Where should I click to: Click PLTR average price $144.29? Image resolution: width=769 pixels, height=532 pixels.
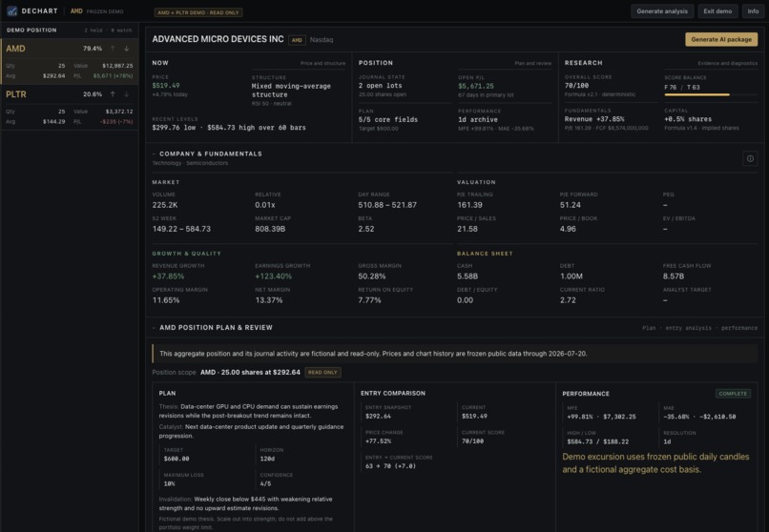pos(54,121)
